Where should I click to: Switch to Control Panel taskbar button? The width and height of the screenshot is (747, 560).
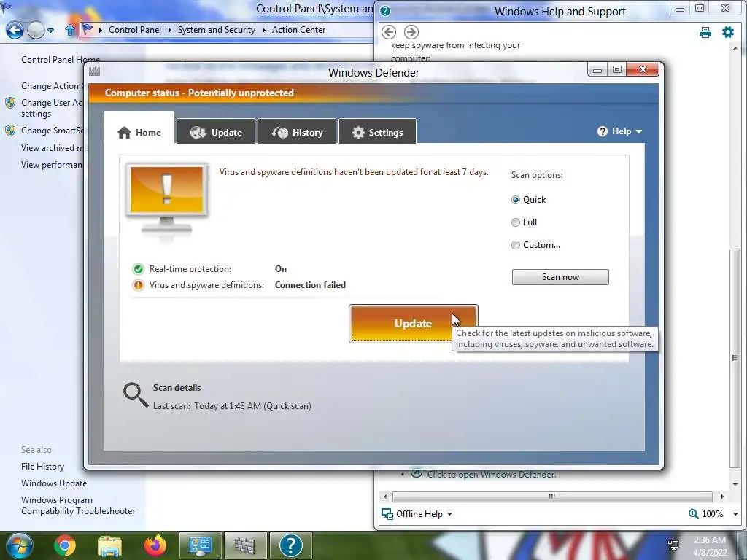point(200,545)
